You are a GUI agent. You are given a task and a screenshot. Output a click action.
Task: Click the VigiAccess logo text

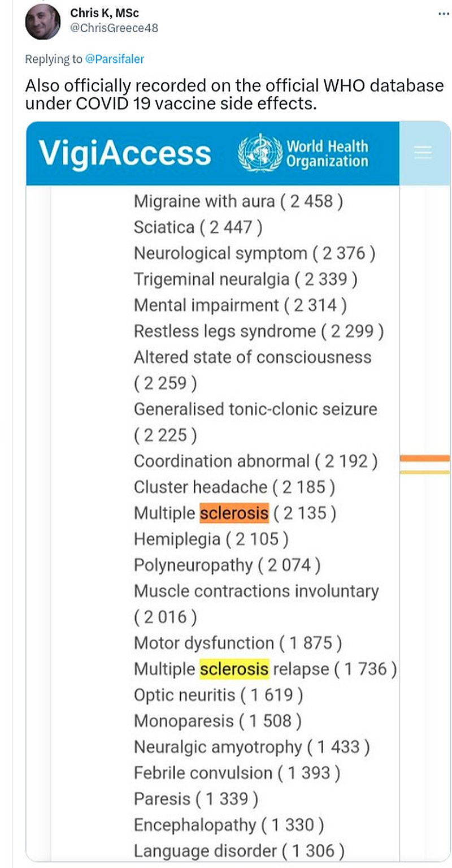pyautogui.click(x=125, y=153)
